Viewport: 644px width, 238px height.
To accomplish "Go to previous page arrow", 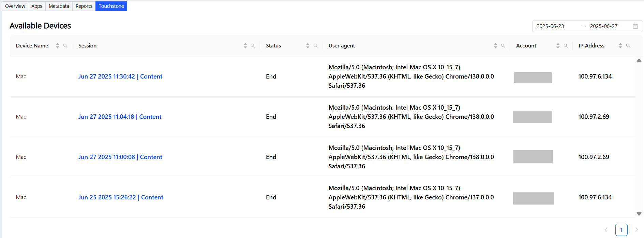I will coord(606,230).
